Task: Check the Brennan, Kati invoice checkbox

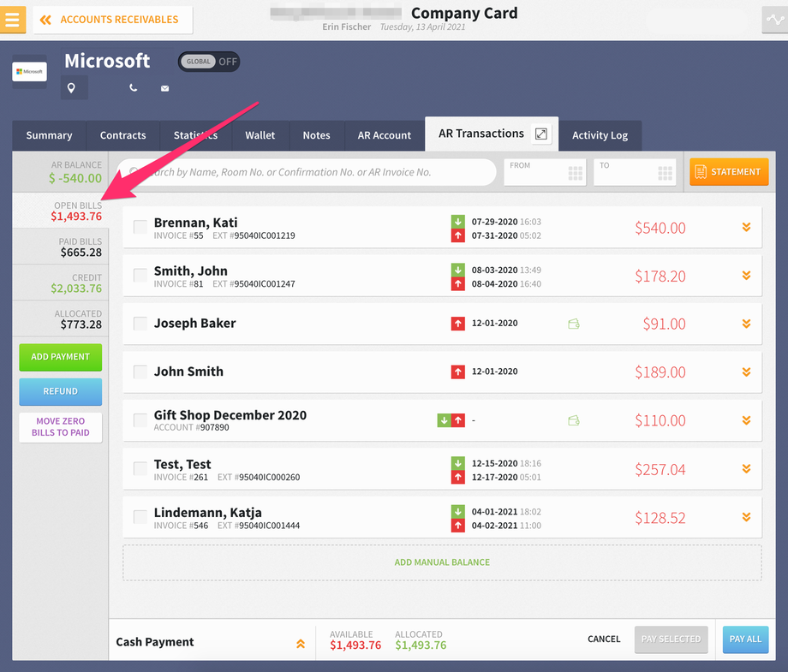Action: click(x=140, y=227)
